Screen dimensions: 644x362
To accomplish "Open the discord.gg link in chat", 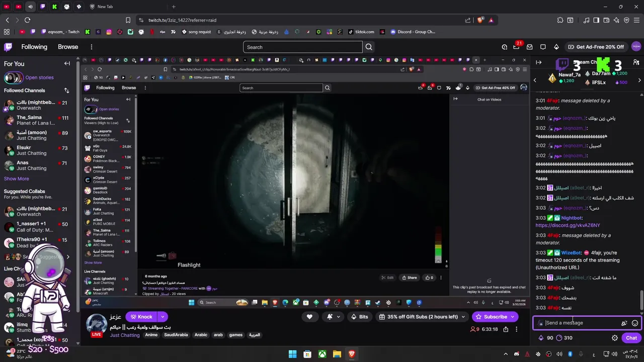I will (568, 225).
